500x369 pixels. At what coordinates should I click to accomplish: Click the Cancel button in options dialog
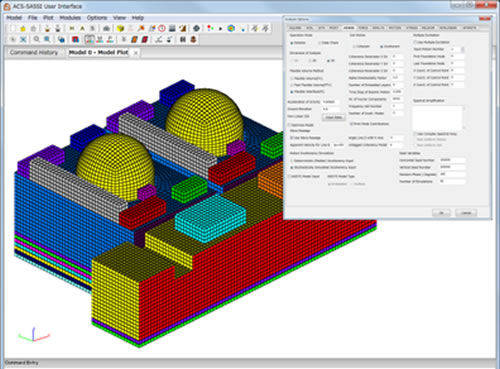(466, 213)
